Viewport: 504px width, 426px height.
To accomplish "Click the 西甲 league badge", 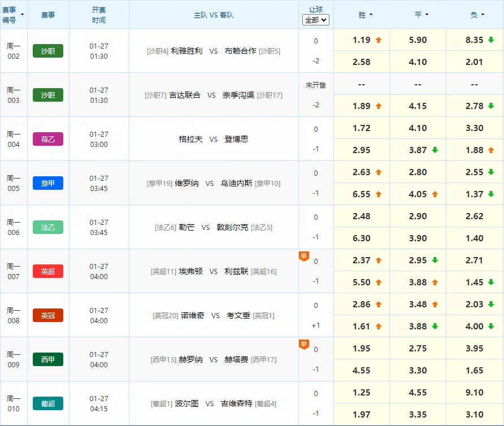I will point(47,359).
